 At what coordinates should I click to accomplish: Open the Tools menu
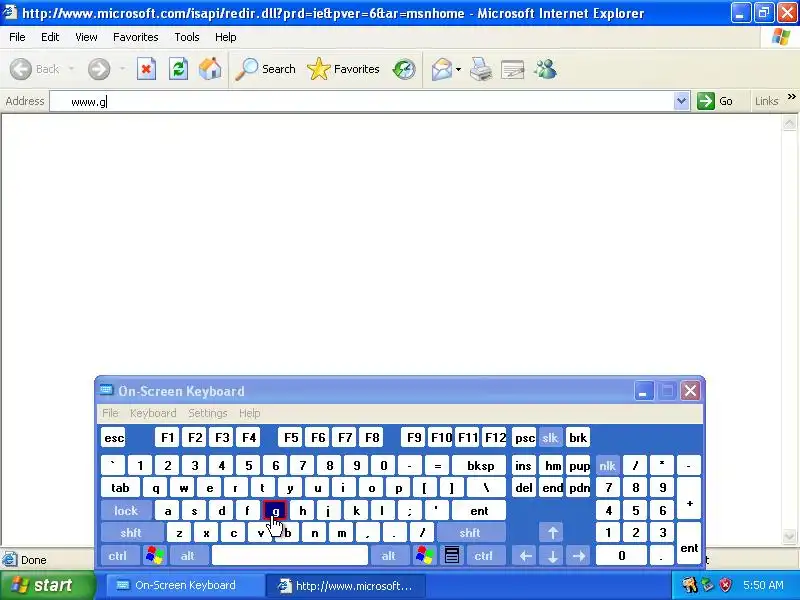(x=187, y=37)
